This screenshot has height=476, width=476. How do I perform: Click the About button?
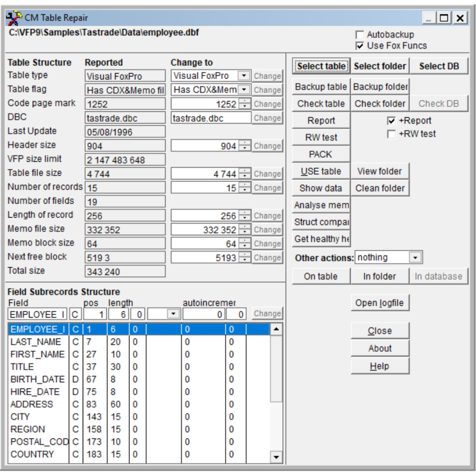point(380,348)
